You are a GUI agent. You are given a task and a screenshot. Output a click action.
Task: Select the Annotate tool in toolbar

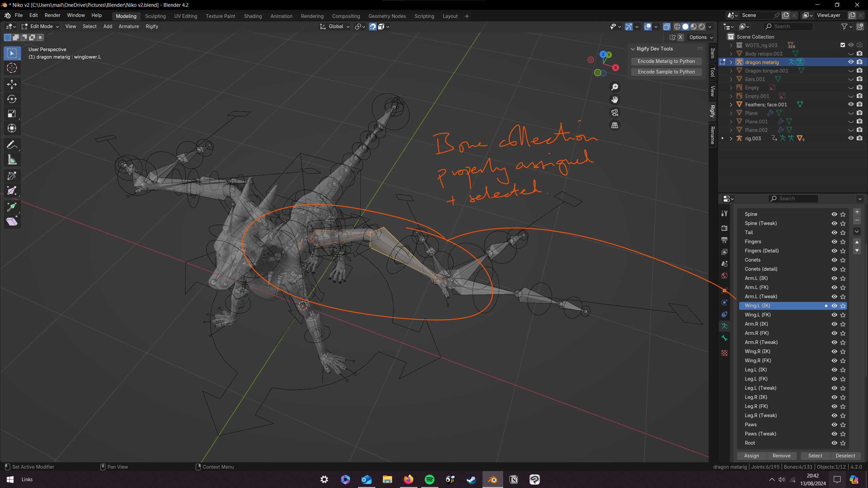[12, 145]
